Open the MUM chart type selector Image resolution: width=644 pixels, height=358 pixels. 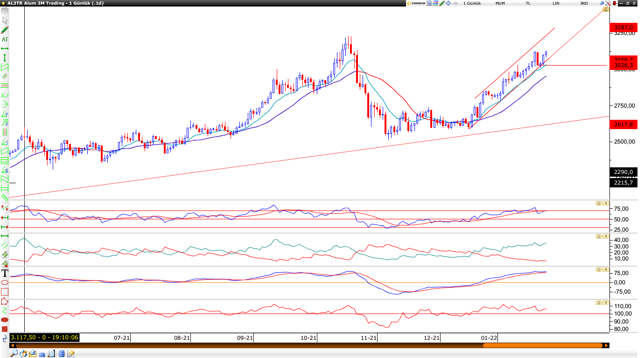coord(500,3)
